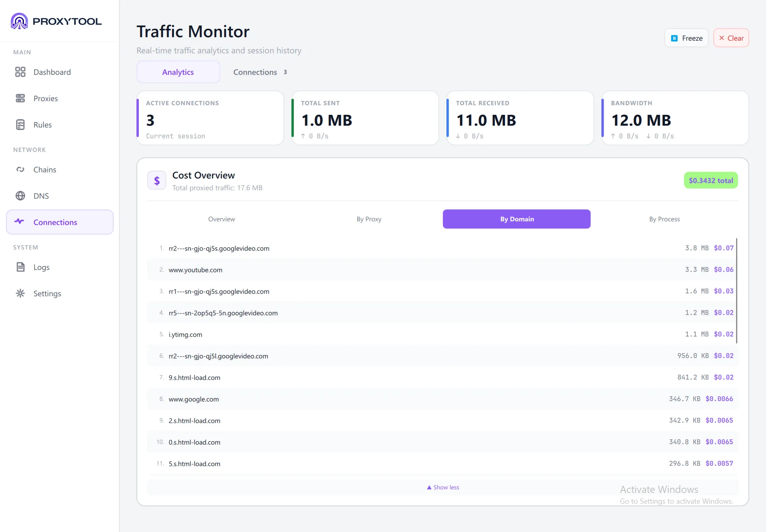Click the Total Received 11.0 MB card

[x=520, y=118]
